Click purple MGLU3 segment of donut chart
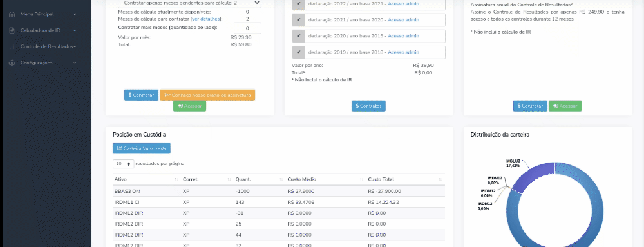 (x=534, y=176)
